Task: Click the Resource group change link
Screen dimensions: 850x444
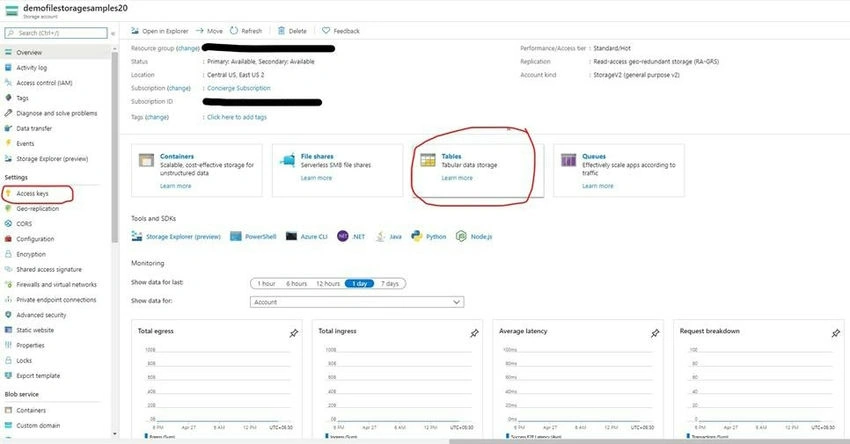Action: (x=188, y=48)
